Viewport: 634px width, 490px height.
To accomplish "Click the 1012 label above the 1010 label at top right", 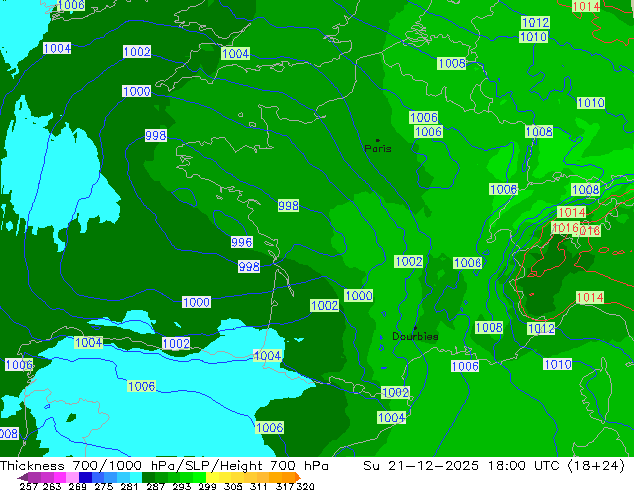I will coord(535,22).
